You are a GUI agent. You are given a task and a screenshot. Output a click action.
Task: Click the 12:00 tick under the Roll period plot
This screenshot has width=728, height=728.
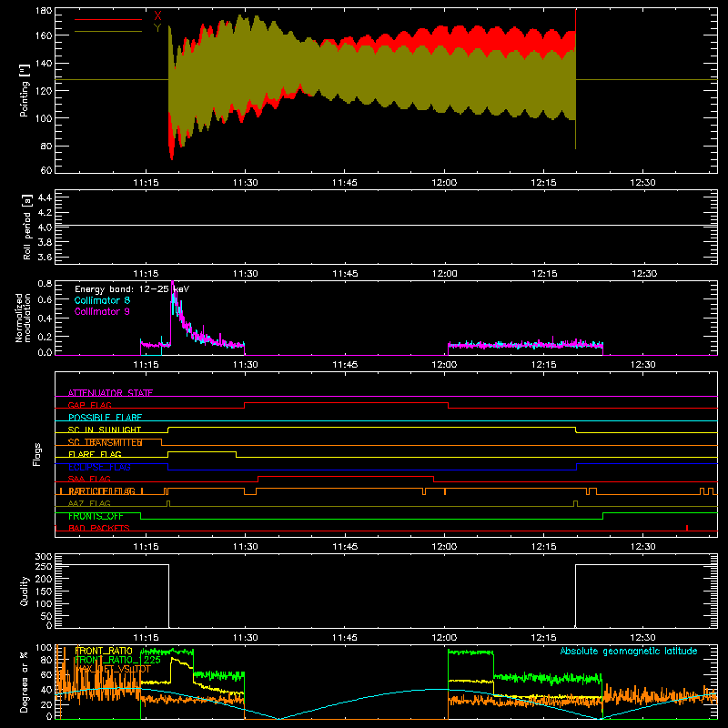[444, 274]
